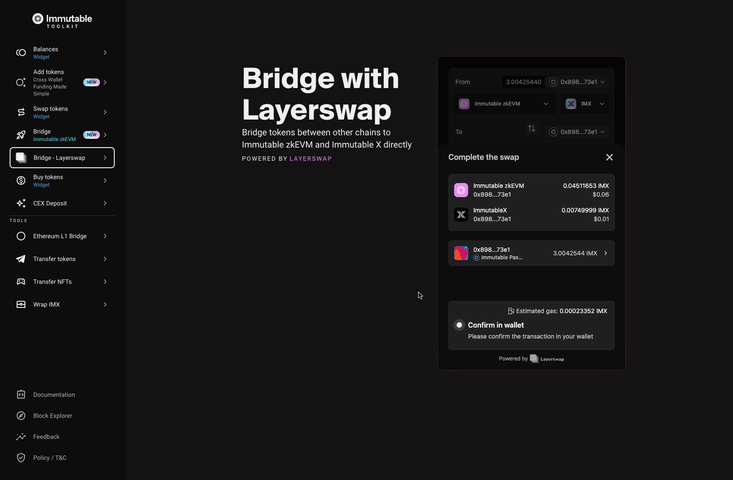Open the Immutable zkEVM network dropdown
Image resolution: width=733 pixels, height=480 pixels.
[x=505, y=104]
